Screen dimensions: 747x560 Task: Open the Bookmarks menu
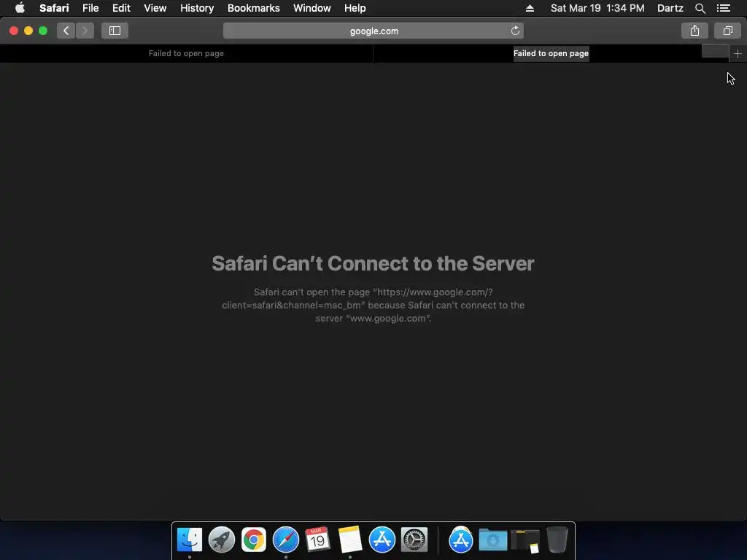[x=253, y=8]
